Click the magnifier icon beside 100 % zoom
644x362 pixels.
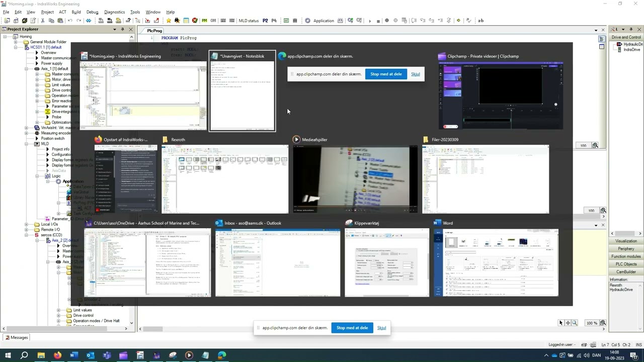click(603, 323)
